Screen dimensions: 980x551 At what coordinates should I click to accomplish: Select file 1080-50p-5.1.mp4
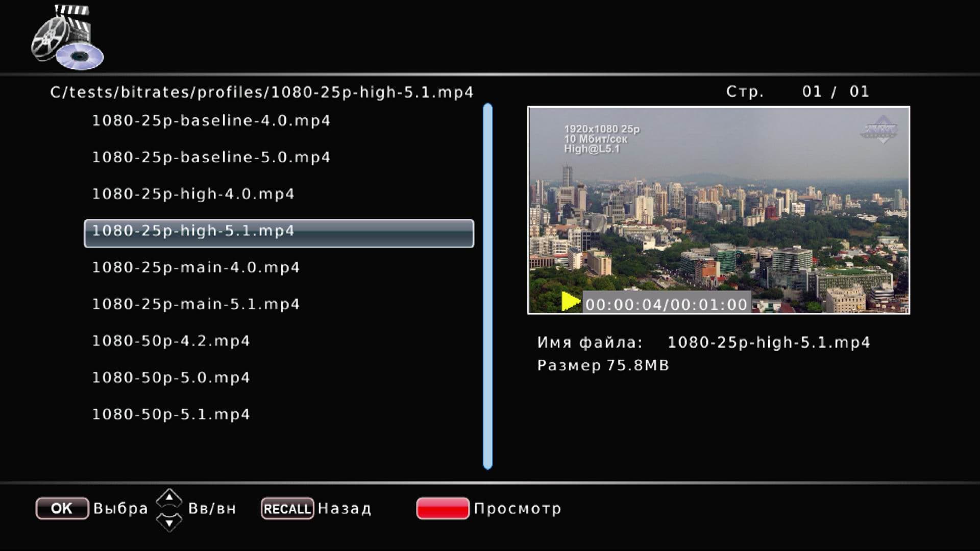tap(170, 415)
